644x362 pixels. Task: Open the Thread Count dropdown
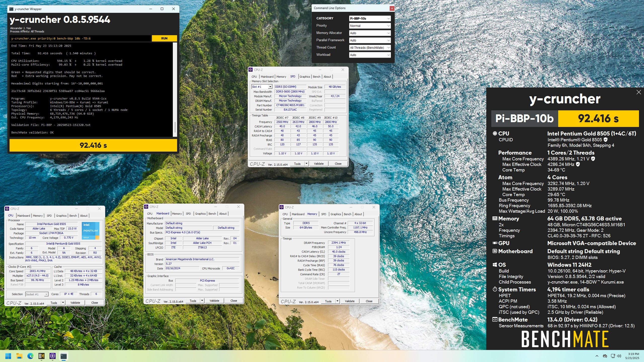(x=370, y=48)
